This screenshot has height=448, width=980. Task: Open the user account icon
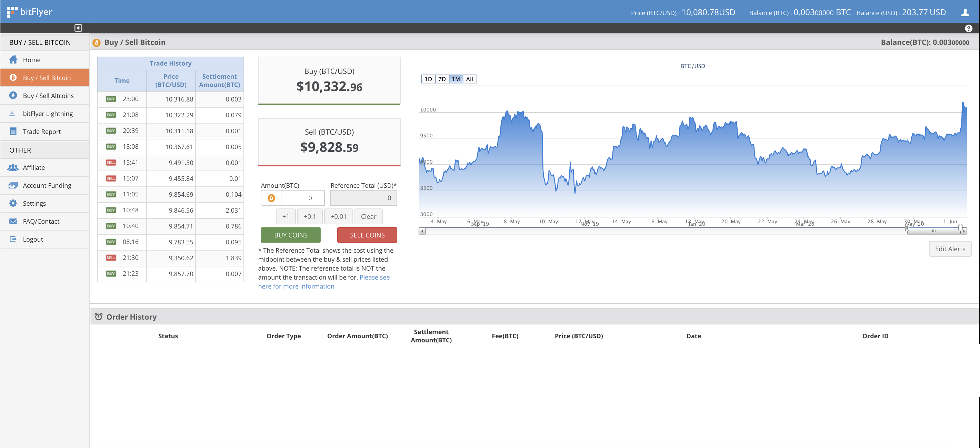point(965,12)
